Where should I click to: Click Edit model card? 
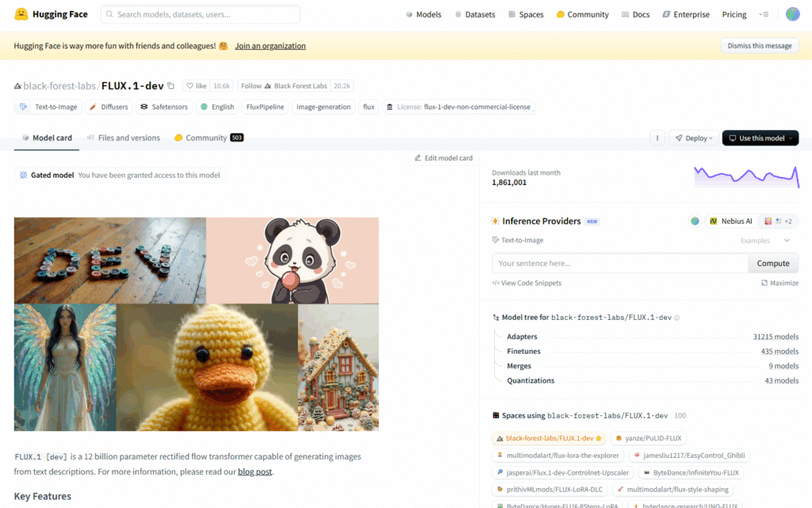coord(444,158)
